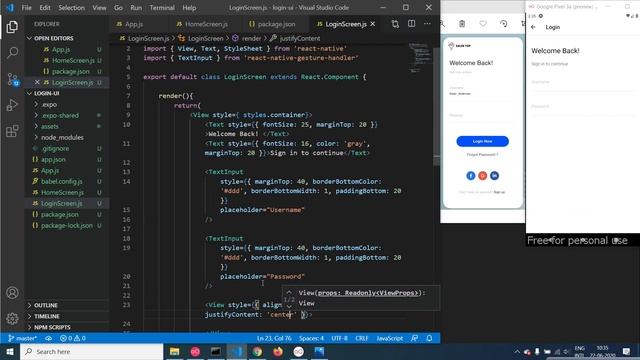Open the Accounts menu icon

pyautogui.click(x=12, y=293)
